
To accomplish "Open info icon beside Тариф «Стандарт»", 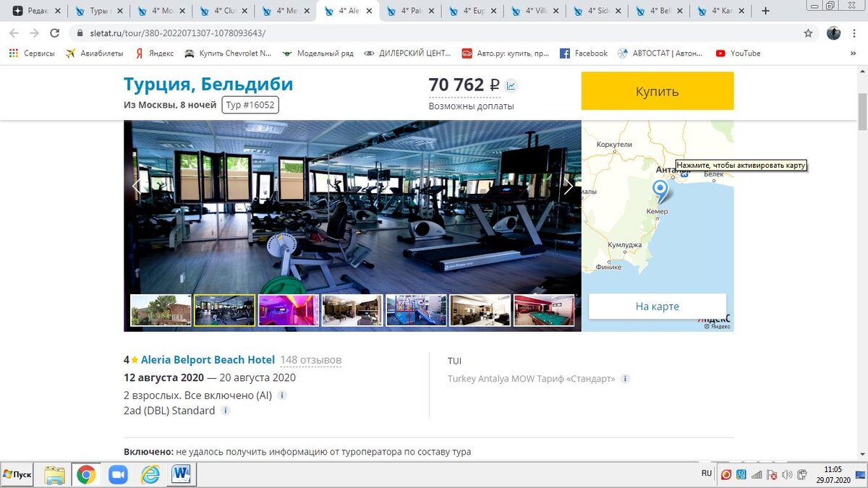I will coord(625,378).
